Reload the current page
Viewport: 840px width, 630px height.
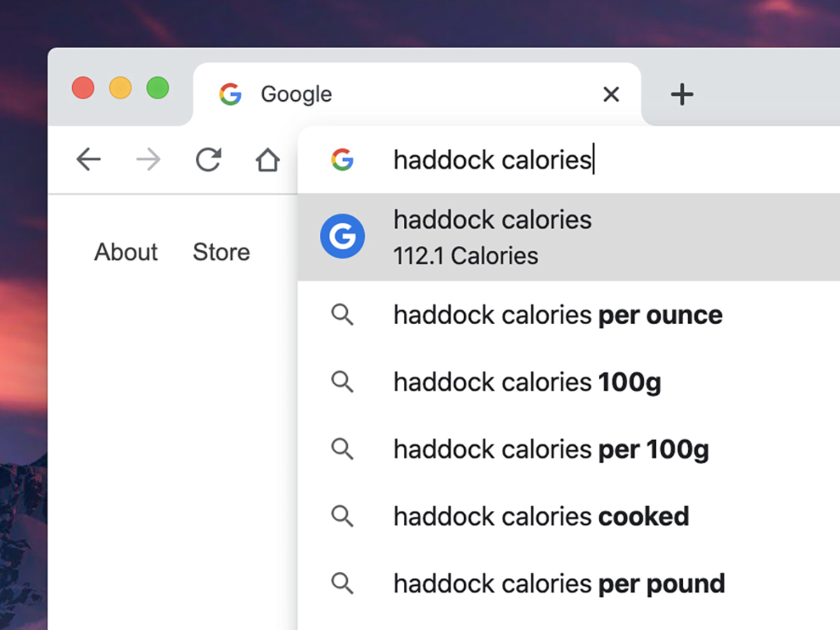[208, 160]
